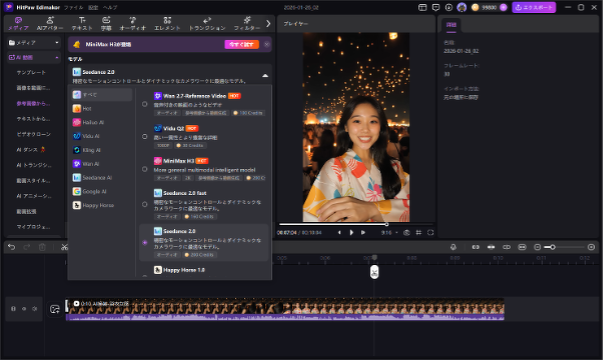Select the Seedance 2.0 fast radio button
The height and width of the screenshot is (360, 604).
(x=145, y=204)
